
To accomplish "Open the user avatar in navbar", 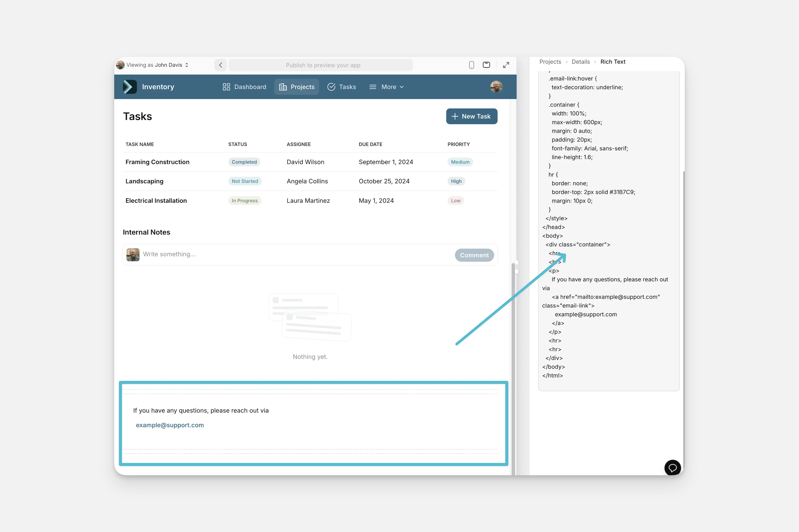I will coord(496,87).
